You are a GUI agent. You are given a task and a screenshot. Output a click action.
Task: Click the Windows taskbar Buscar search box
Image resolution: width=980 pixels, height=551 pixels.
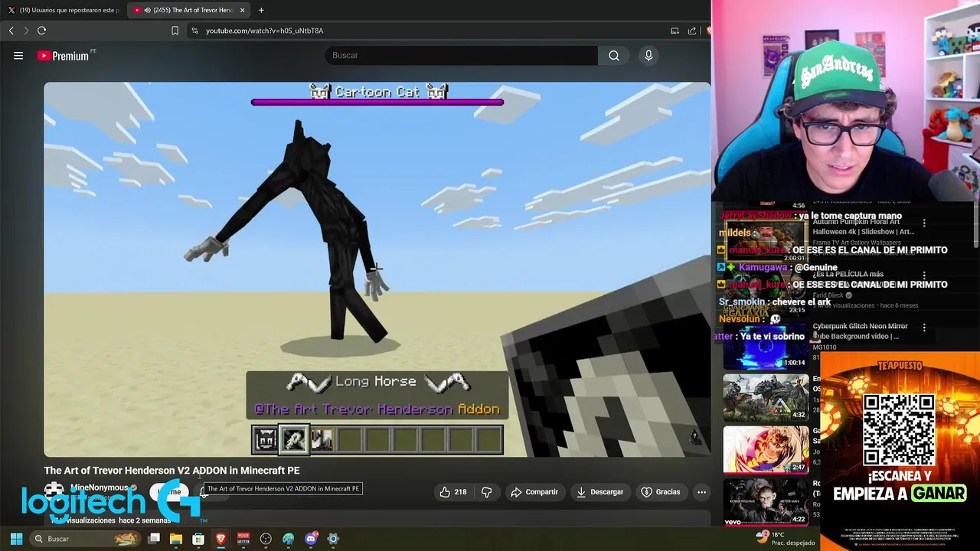(85, 539)
